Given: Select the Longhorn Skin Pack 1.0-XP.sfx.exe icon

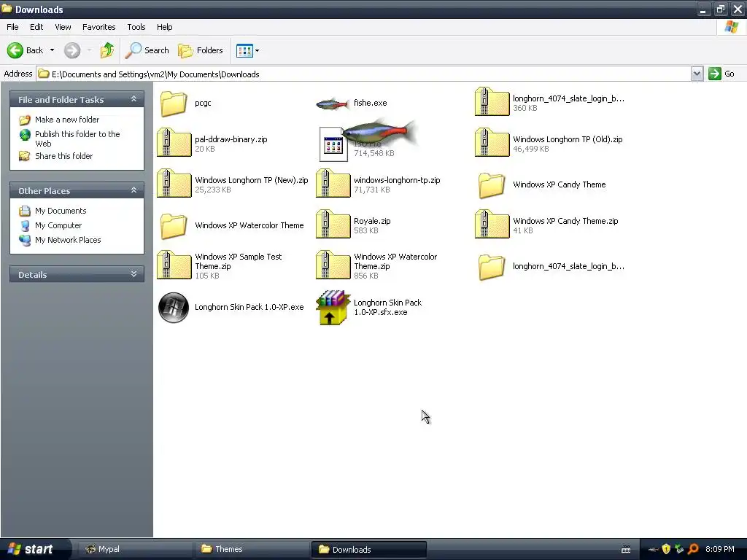Looking at the screenshot, I should click(x=333, y=308).
